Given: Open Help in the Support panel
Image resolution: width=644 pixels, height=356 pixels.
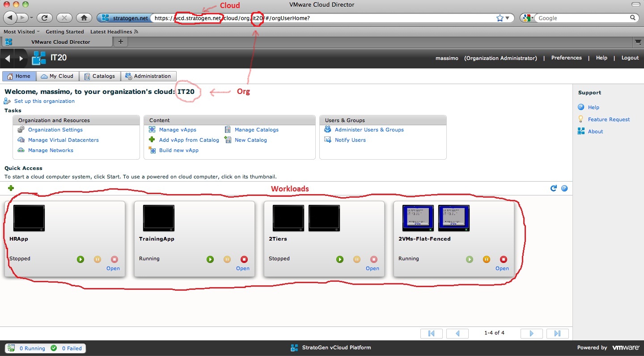Looking at the screenshot, I should pos(593,107).
